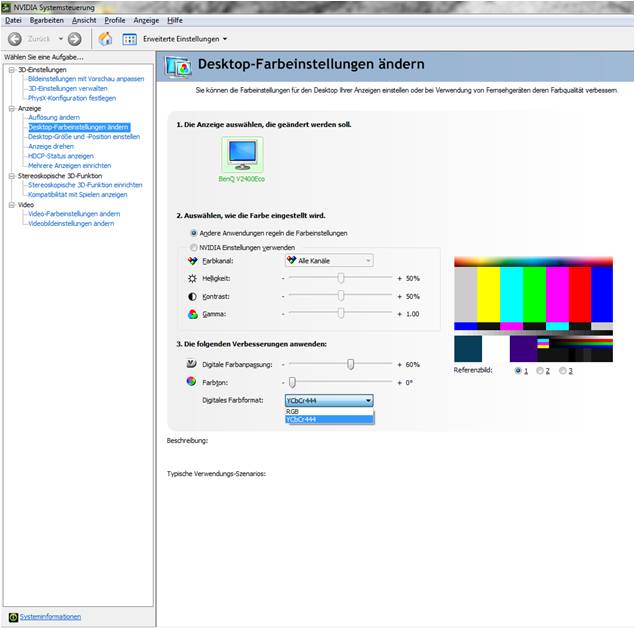Select 'Andere Anwendungen regeln die Farbeinstellungen' option
Viewport: 635px width, 629px height.
tap(193, 233)
